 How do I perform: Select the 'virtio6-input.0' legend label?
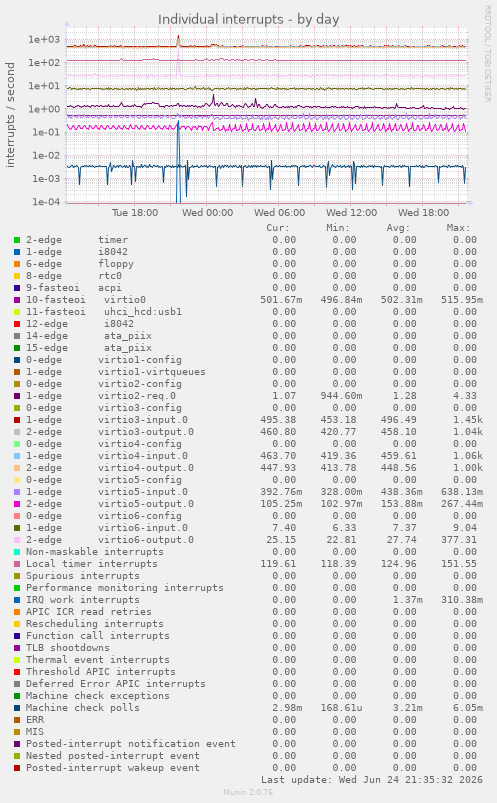(143, 528)
